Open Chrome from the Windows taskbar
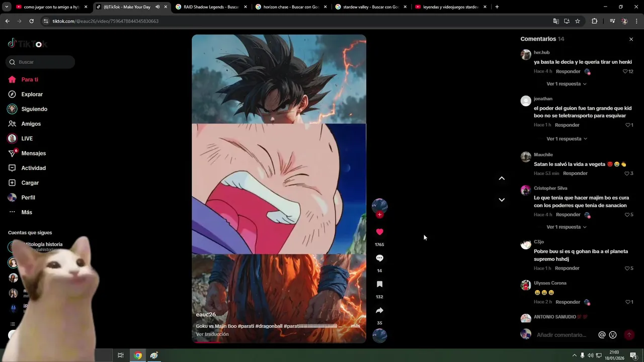This screenshot has height=362, width=644. coord(137,355)
